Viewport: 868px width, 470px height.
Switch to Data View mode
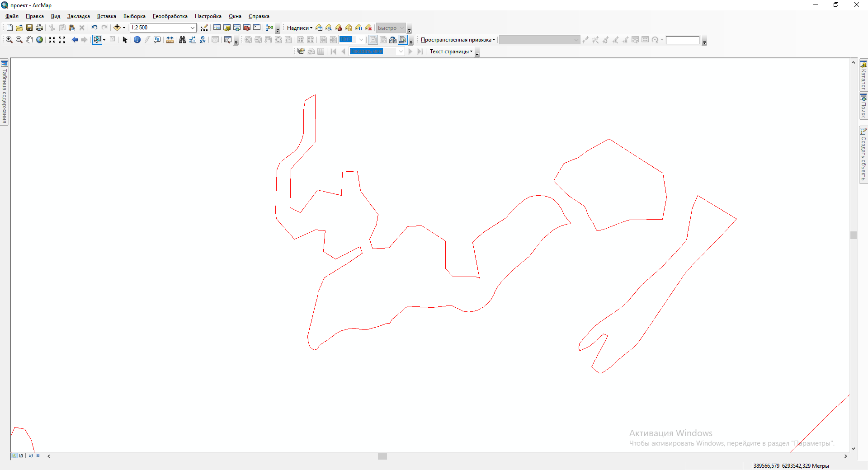14,456
